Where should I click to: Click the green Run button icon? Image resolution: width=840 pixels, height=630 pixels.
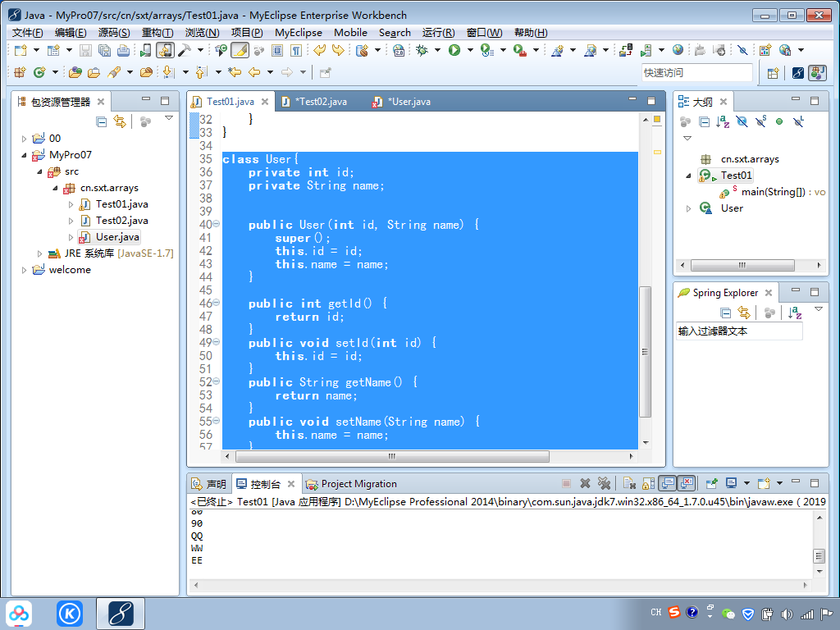[x=454, y=50]
